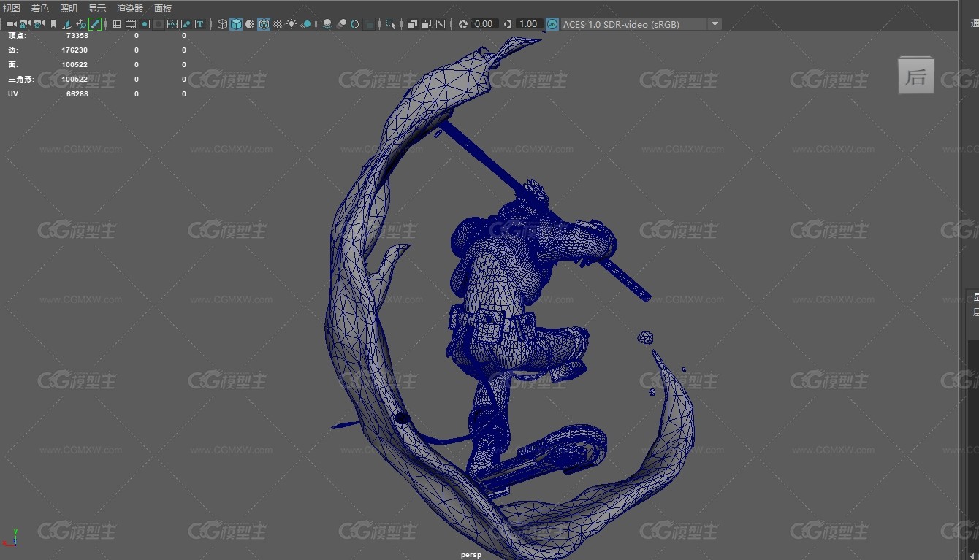
Task: Click the 顶点 vertex count 73358
Action: 77,35
